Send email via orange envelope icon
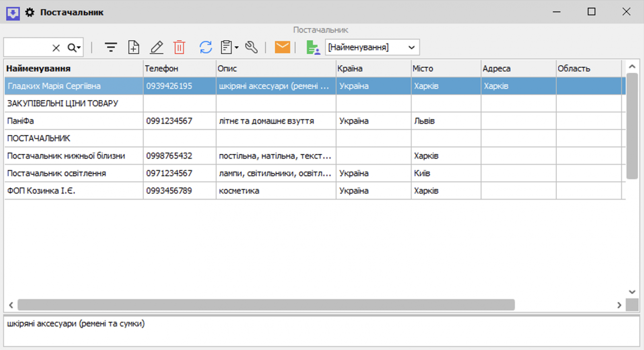644x350 pixels. (x=282, y=47)
